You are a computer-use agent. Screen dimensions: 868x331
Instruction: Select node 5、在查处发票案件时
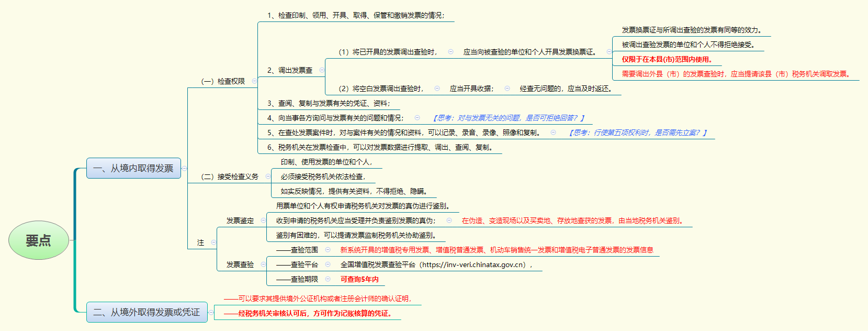pos(404,133)
